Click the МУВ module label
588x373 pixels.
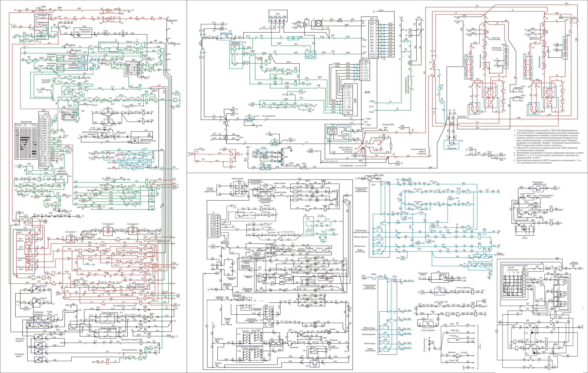367,92
